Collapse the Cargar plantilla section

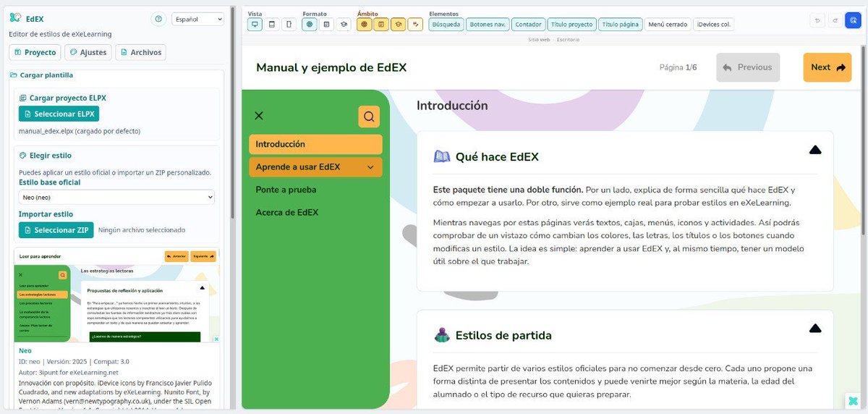41,75
